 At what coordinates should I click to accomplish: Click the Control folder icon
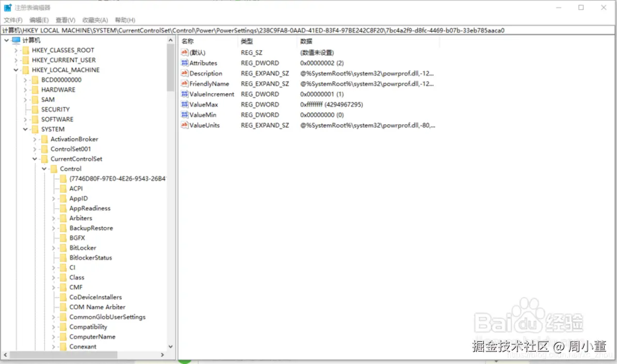pos(54,169)
